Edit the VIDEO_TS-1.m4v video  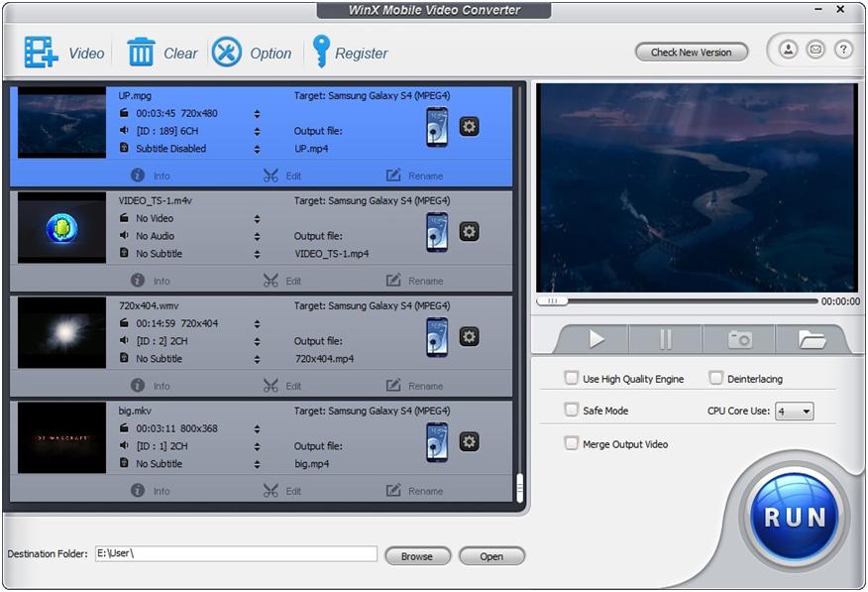point(282,281)
